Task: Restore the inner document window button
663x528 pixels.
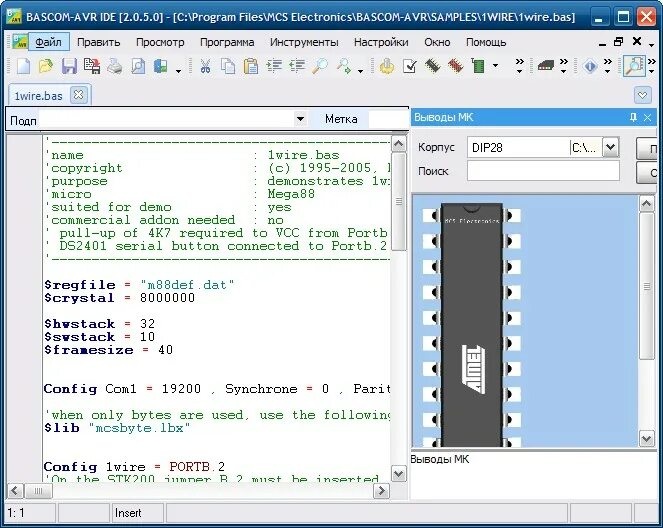Action: 618,41
